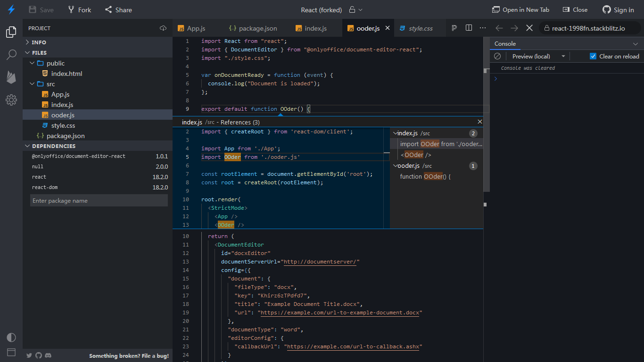Open the Firebase panel
The image size is (644, 362).
point(11,77)
